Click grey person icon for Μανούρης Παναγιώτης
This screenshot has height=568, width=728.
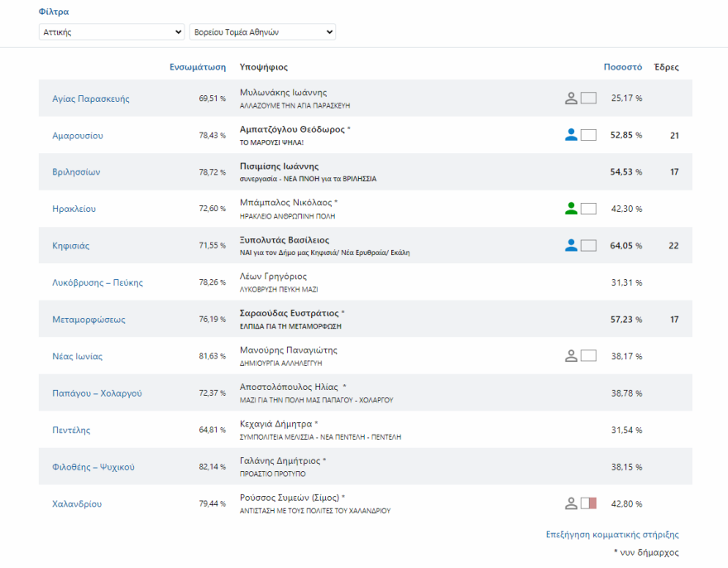571,356
